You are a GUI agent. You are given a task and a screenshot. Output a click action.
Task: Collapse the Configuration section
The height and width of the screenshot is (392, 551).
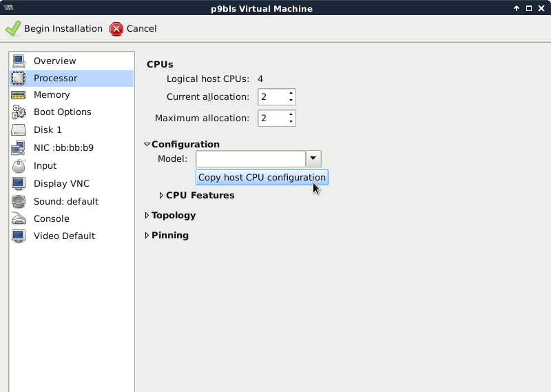147,145
